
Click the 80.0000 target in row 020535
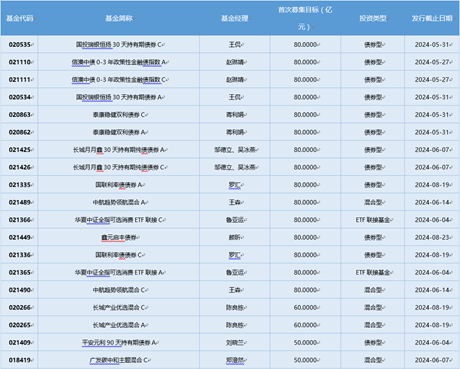point(305,44)
